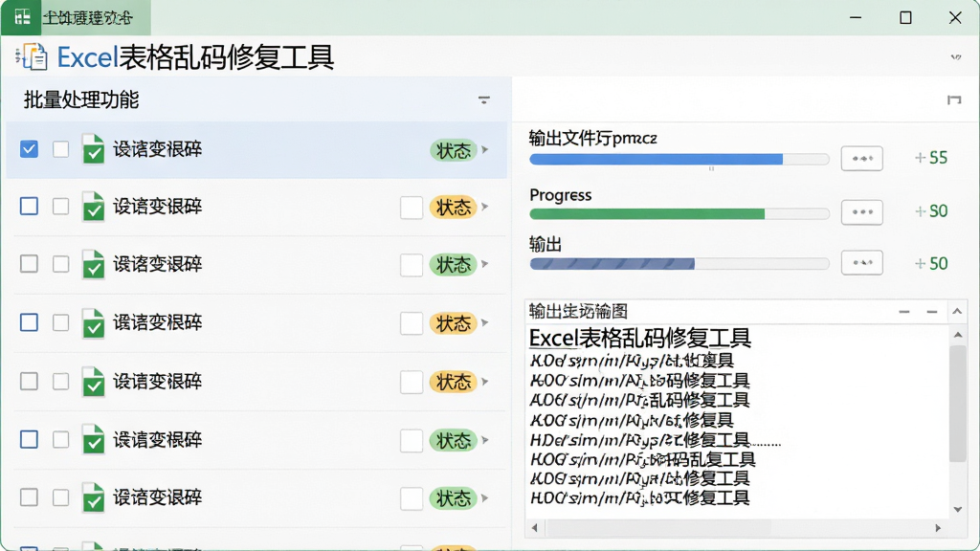The width and height of the screenshot is (980, 551).
Task: Expand the first row using its arrow
Action: 485,150
